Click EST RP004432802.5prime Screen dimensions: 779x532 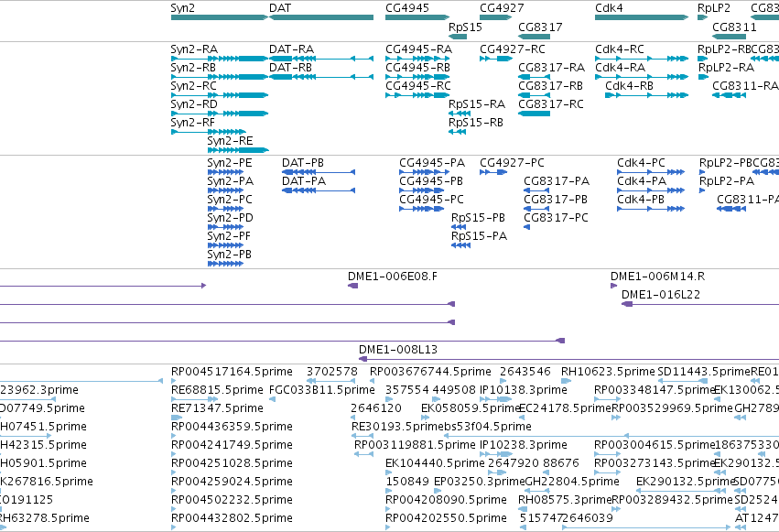(232, 518)
